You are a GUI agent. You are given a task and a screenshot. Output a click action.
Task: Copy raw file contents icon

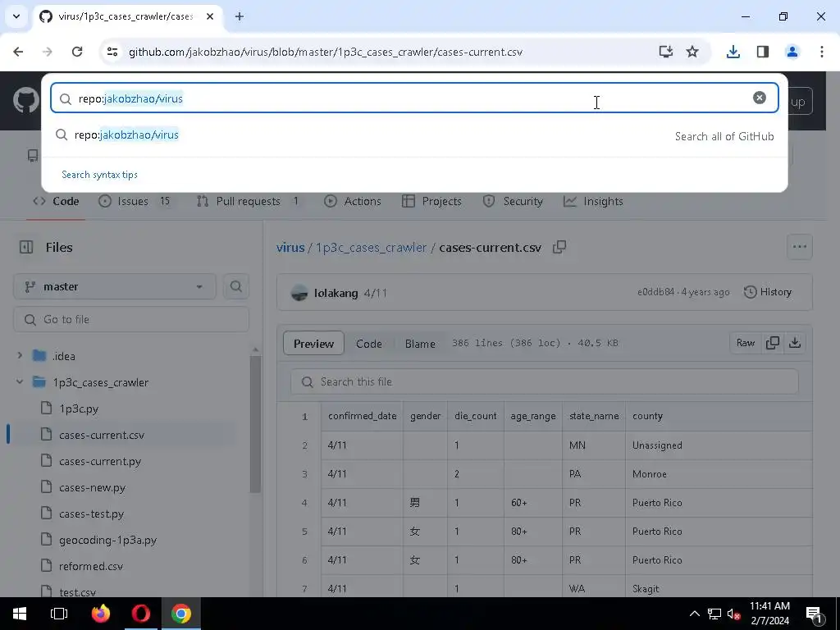(x=773, y=343)
